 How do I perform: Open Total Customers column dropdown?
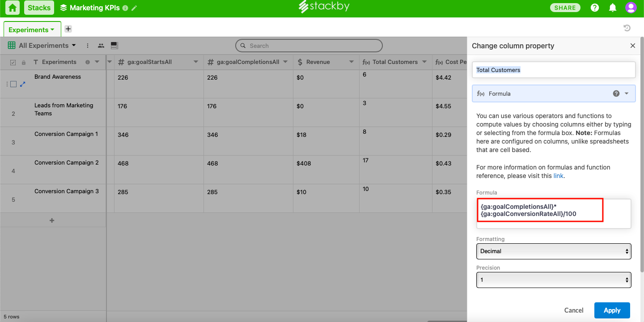(x=424, y=62)
